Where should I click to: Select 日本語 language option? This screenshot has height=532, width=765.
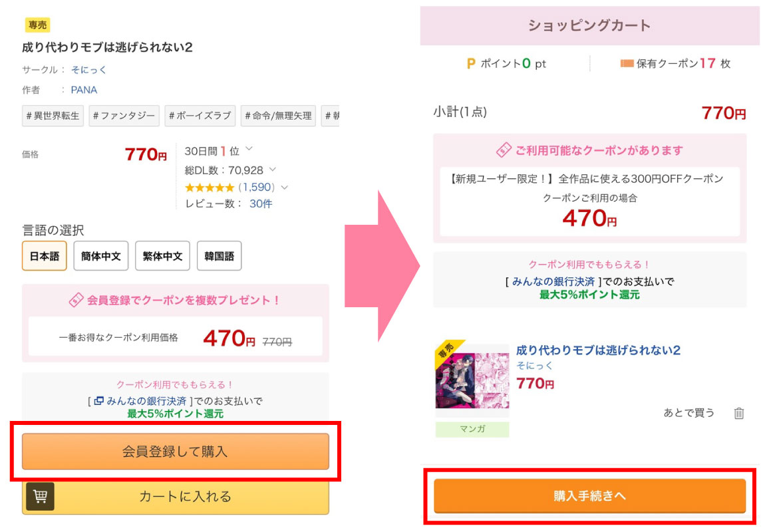click(45, 256)
